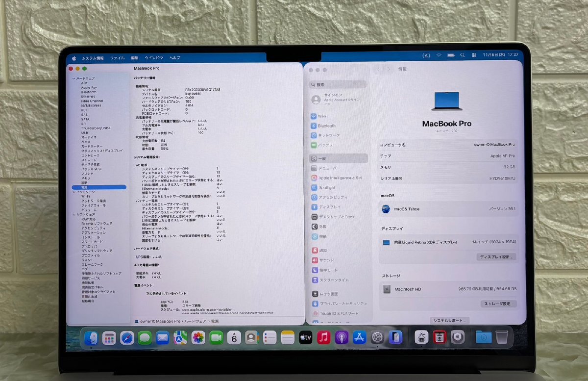Select NVMExpress in hardware list
This screenshot has height=381, width=588.
click(91, 105)
